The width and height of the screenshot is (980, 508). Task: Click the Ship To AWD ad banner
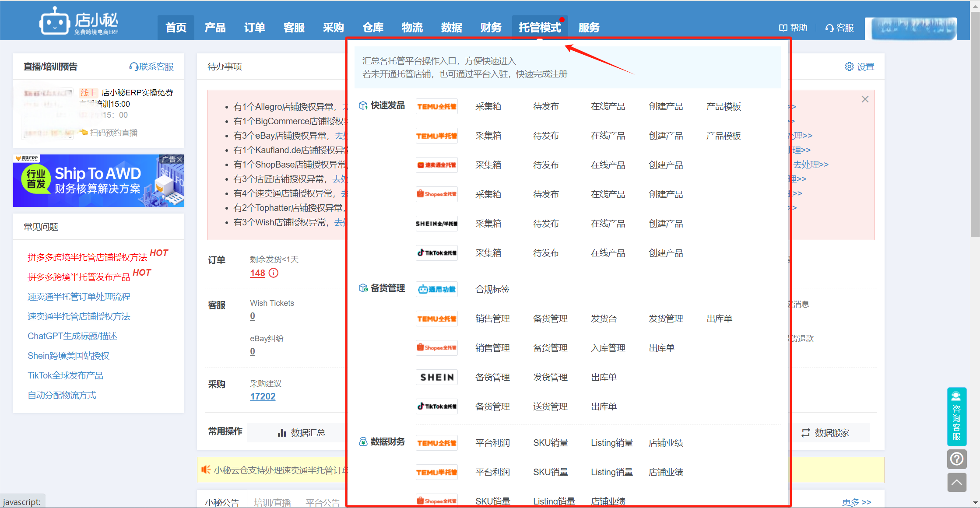pos(98,181)
